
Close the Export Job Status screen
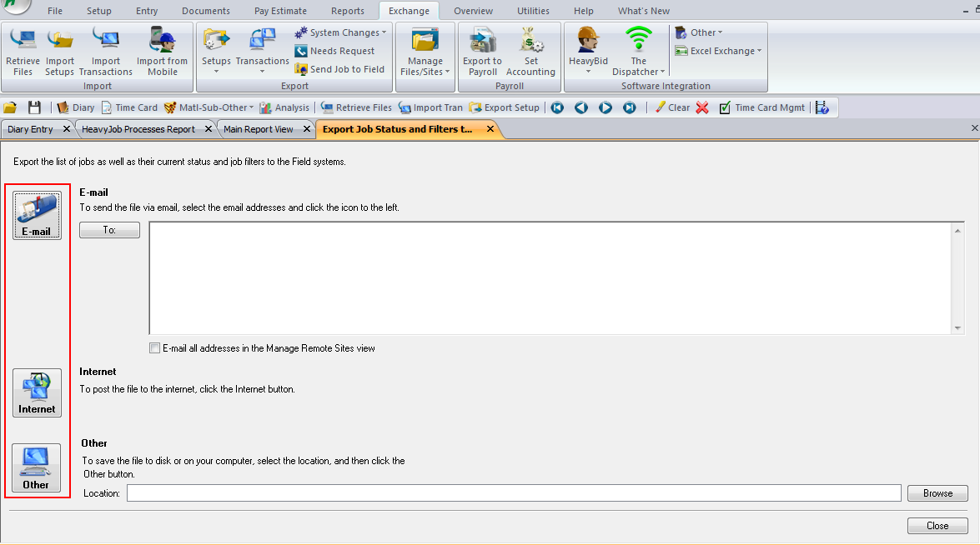(937, 525)
